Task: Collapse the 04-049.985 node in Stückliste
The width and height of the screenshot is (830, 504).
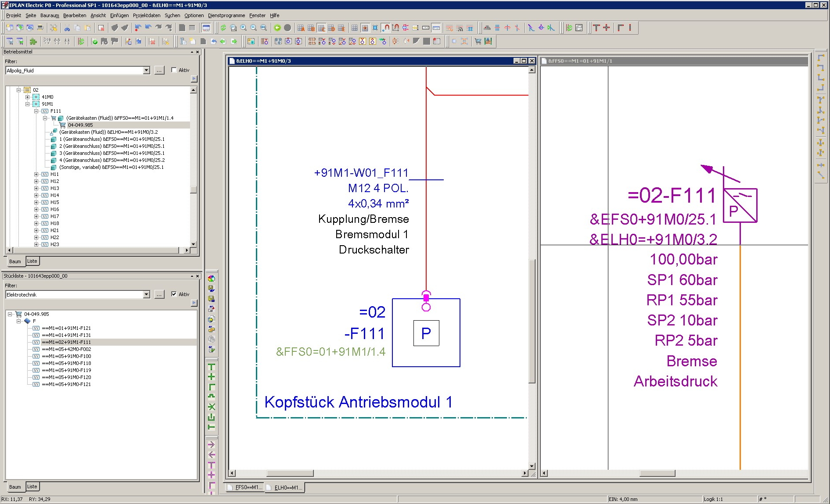Action: [10, 314]
